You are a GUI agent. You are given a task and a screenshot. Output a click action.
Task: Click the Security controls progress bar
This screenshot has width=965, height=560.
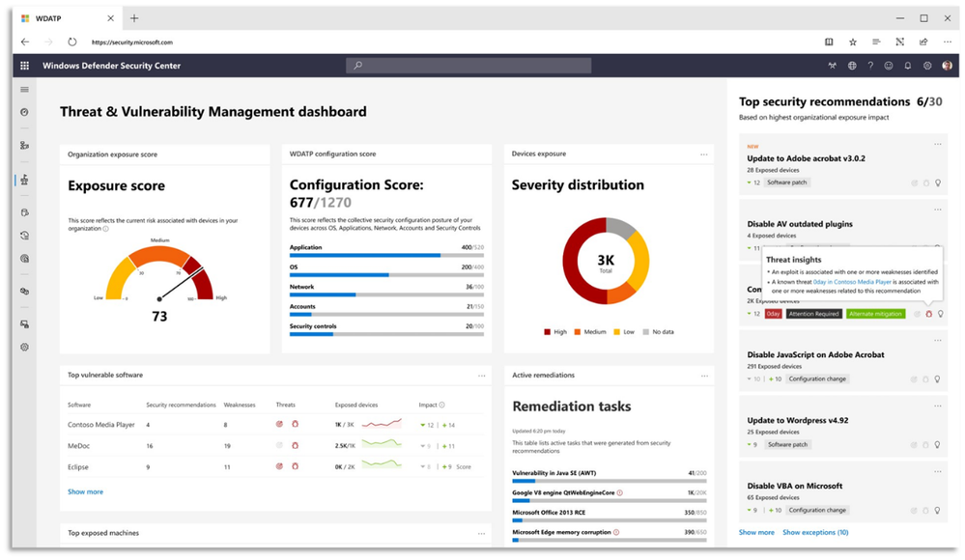(x=386, y=334)
